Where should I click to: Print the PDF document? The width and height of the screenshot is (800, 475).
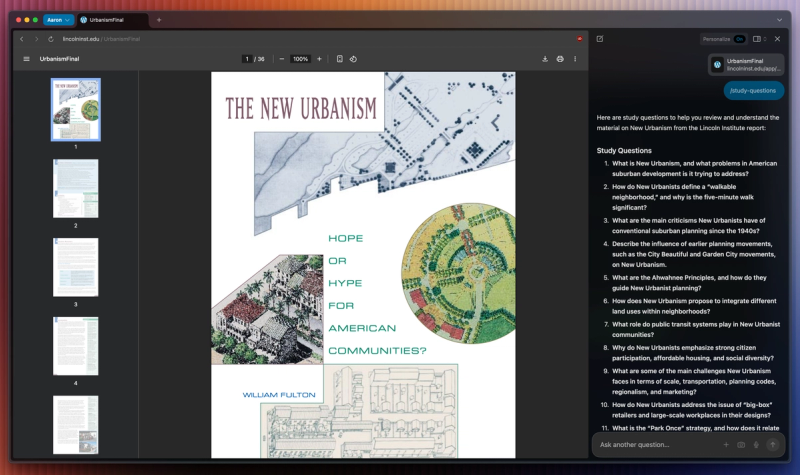[x=560, y=59]
